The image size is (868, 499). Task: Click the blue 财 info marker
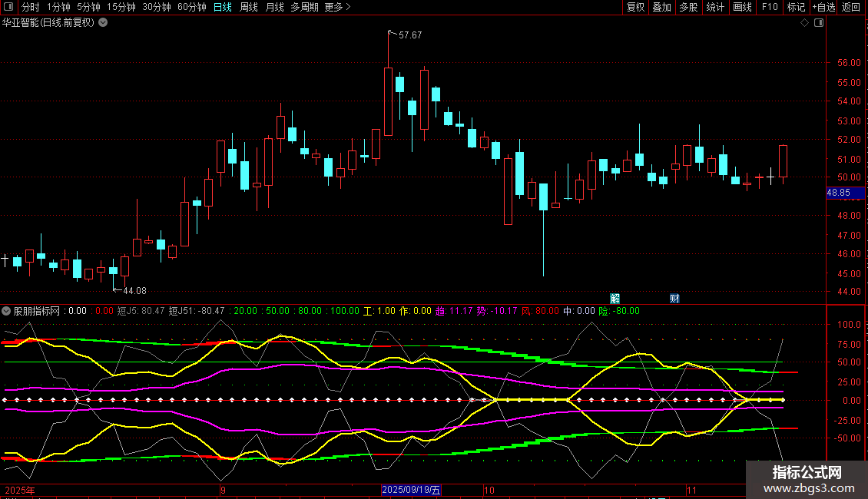coord(674,298)
